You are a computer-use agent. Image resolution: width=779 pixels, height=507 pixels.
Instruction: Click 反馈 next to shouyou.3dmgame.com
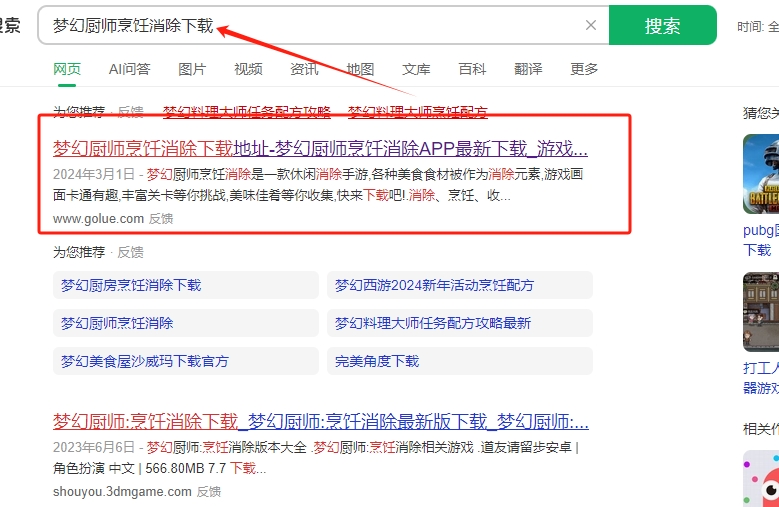tap(209, 492)
